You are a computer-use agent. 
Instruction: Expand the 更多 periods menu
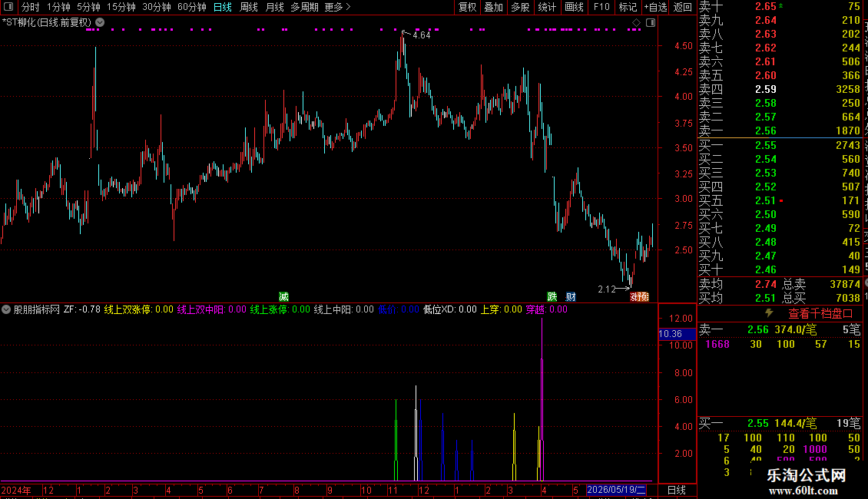coord(338,7)
